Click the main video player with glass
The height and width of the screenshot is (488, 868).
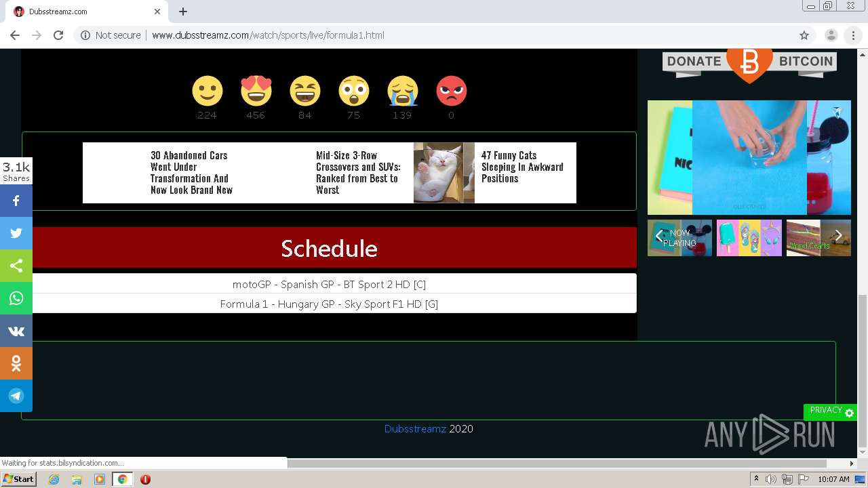point(749,157)
